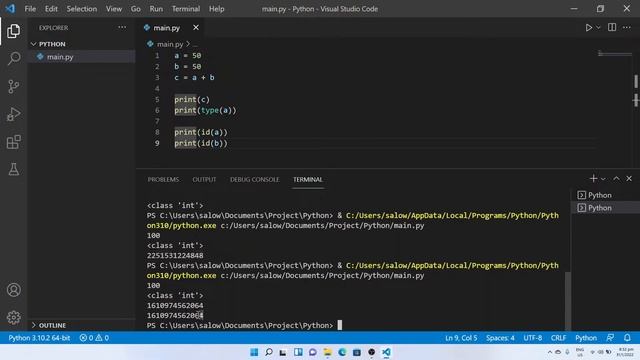This screenshot has height=360, width=640.
Task: Open notifications bell in status bar
Action: tap(627, 338)
